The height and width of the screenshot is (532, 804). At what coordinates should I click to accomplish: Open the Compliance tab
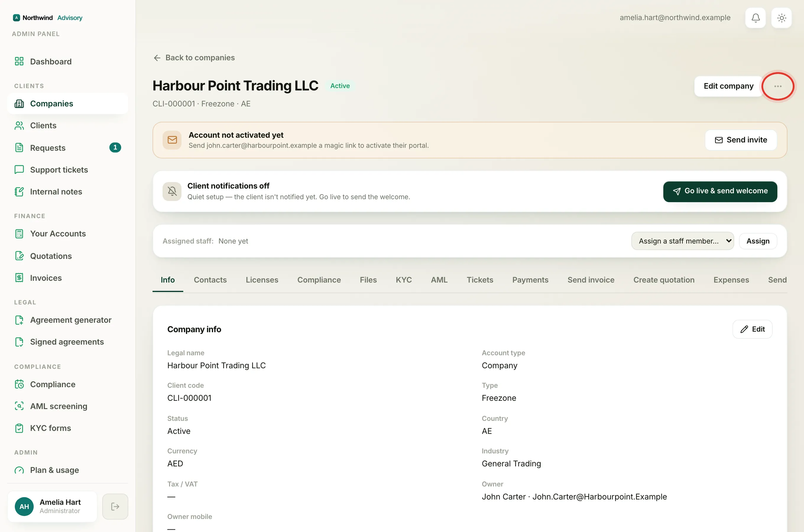tap(319, 280)
